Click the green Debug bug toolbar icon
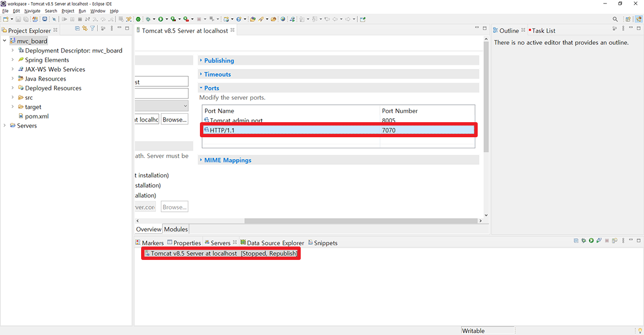 click(148, 19)
